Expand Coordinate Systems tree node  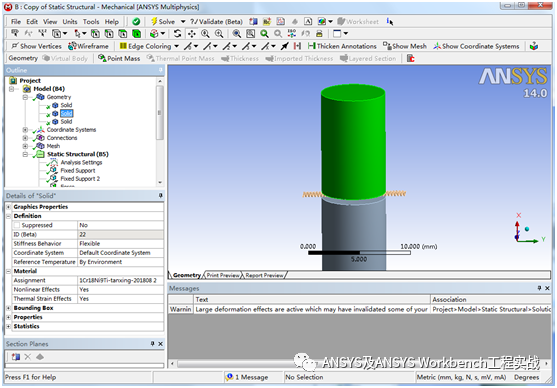(25, 130)
